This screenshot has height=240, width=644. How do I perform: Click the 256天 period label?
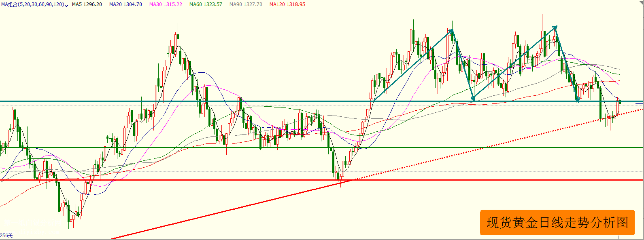pos(6,236)
